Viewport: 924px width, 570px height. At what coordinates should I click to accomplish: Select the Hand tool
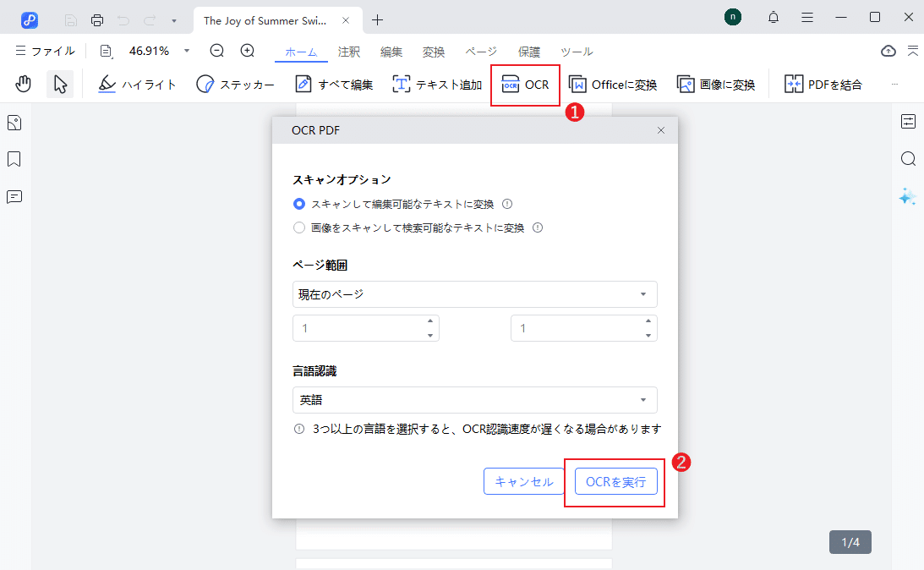pyautogui.click(x=23, y=84)
